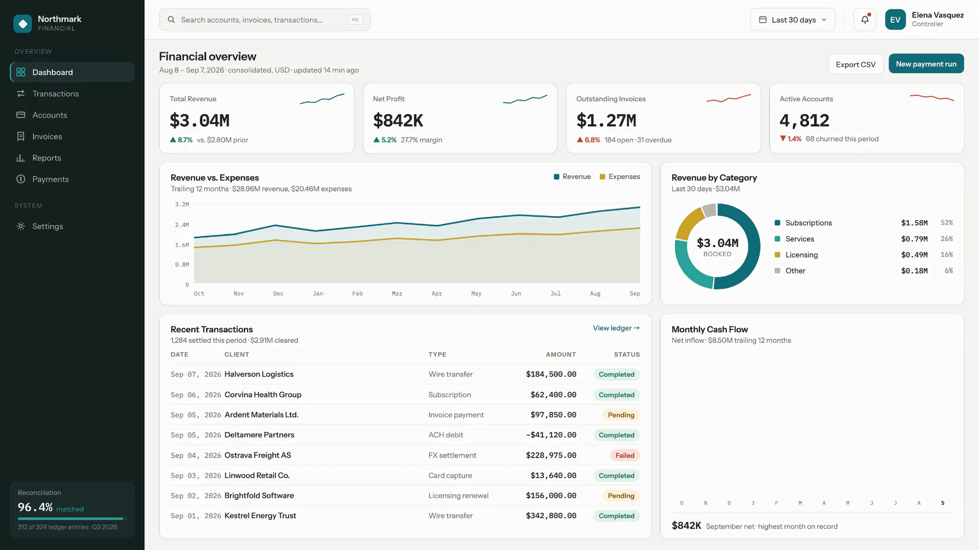Start a New payment run
The height and width of the screenshot is (550, 980).
coord(926,64)
